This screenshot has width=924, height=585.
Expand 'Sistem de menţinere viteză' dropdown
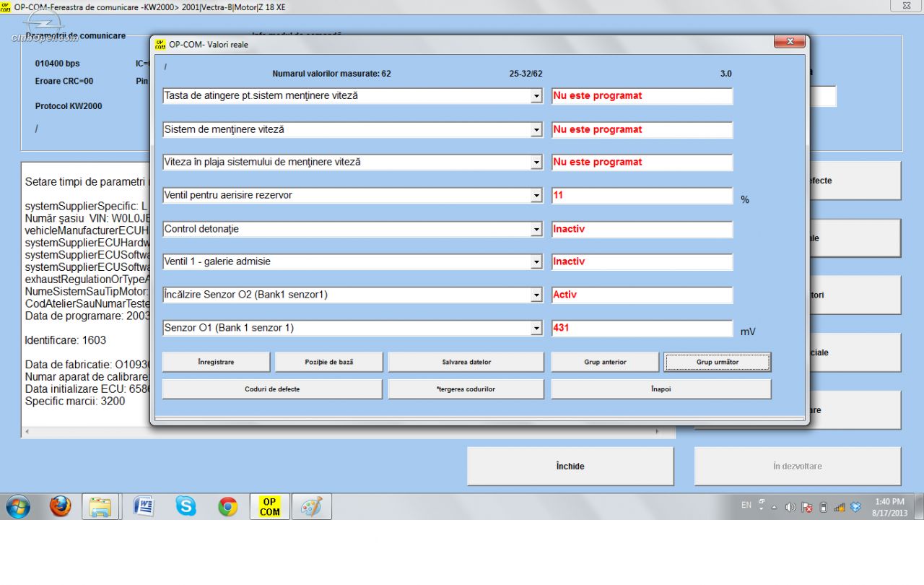pos(536,130)
